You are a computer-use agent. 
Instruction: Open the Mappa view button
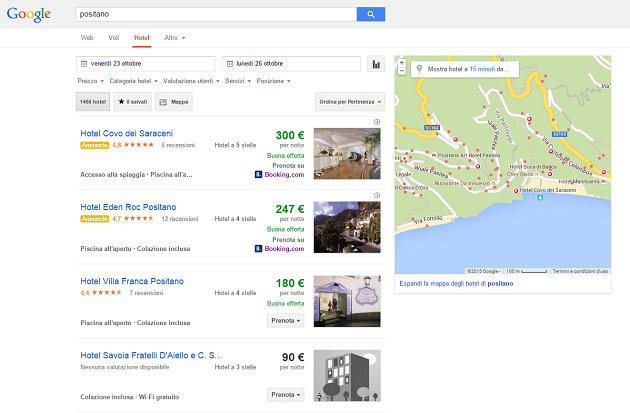pos(174,102)
